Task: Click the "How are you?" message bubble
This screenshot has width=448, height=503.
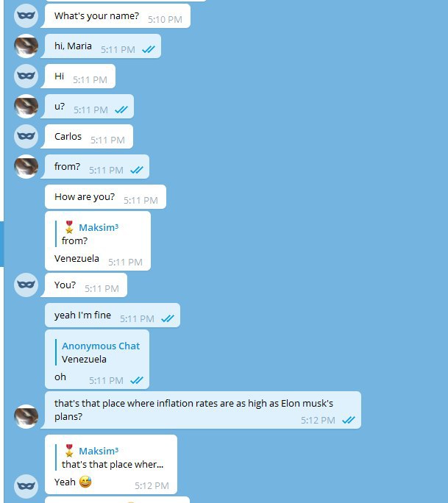Action: pos(106,196)
